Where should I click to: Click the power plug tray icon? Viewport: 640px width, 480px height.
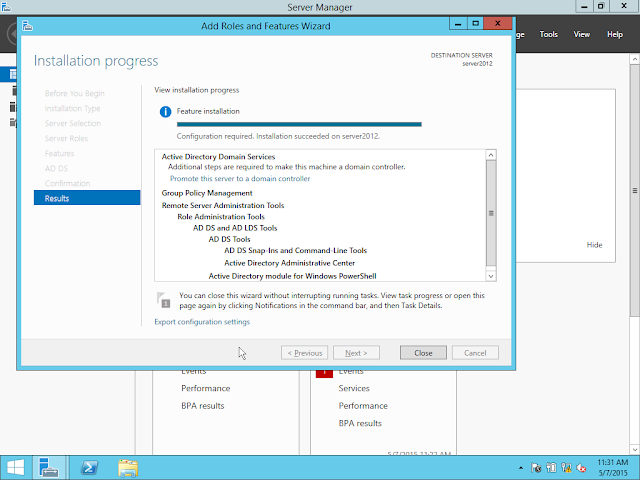[x=551, y=468]
